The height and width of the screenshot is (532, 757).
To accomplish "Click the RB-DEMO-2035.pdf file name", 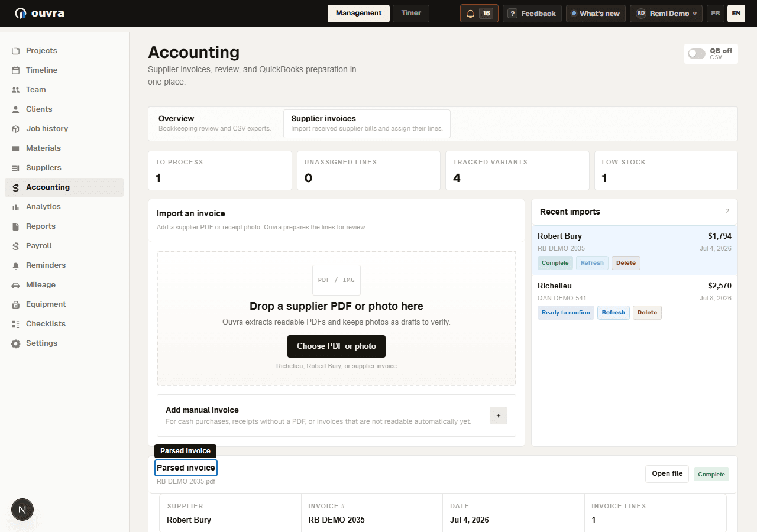I will tap(186, 481).
